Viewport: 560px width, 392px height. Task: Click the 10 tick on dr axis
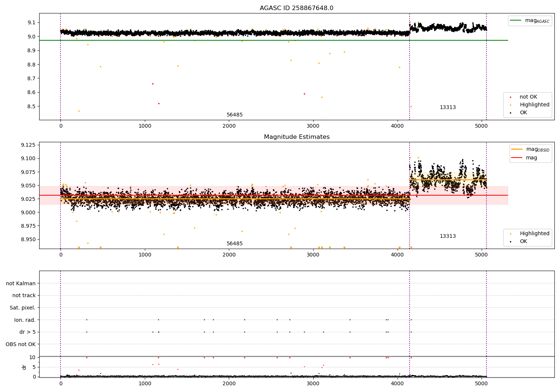[x=32, y=358]
